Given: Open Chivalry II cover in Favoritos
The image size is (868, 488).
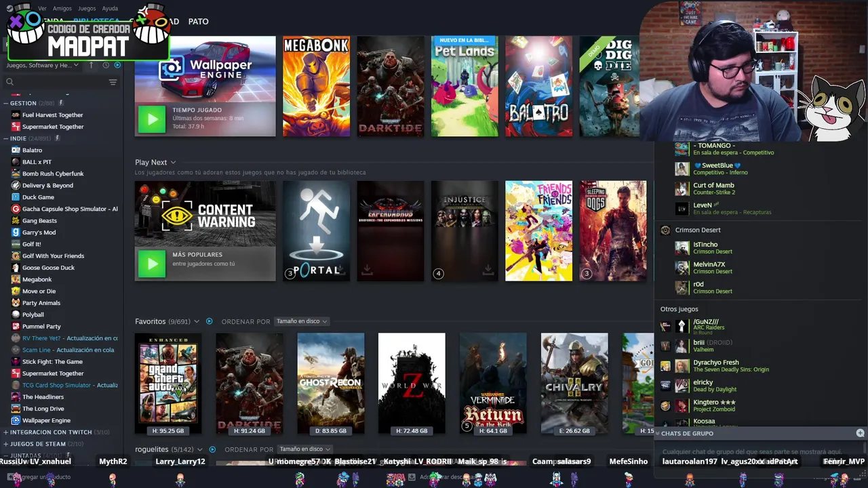Looking at the screenshot, I should [x=574, y=384].
